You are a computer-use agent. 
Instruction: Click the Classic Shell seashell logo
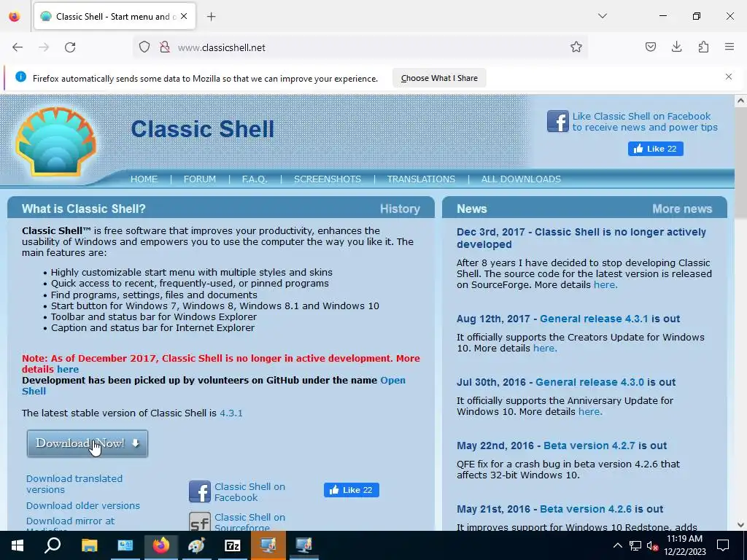pos(56,142)
